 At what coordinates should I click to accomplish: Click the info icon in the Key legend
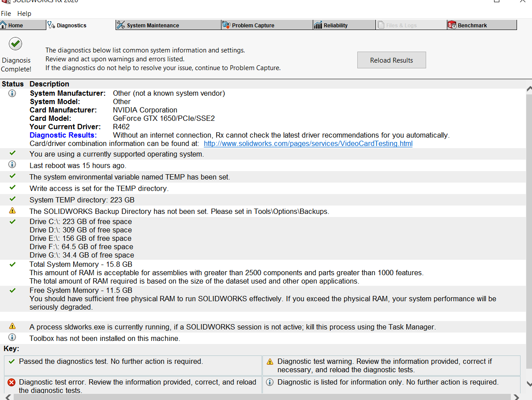click(x=270, y=382)
